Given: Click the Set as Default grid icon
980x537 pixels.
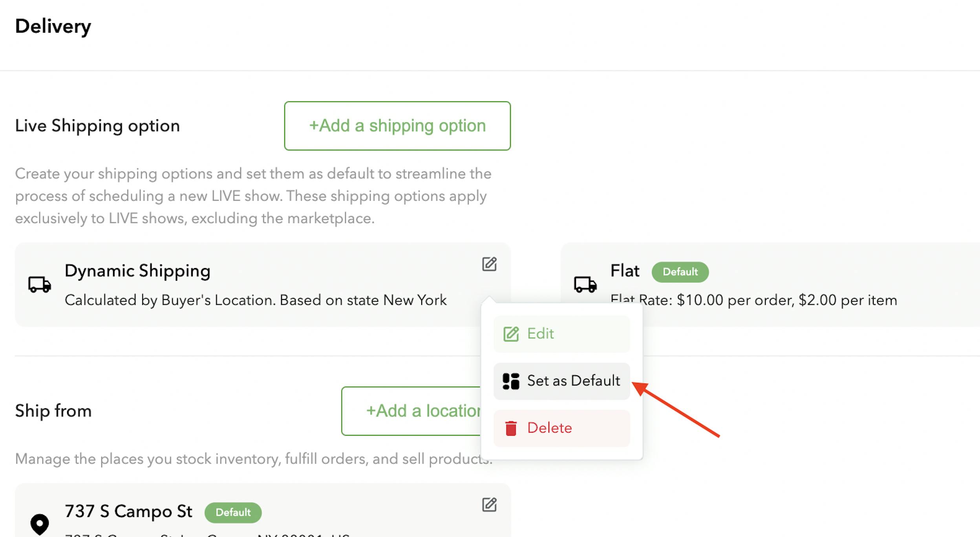Looking at the screenshot, I should [x=511, y=381].
